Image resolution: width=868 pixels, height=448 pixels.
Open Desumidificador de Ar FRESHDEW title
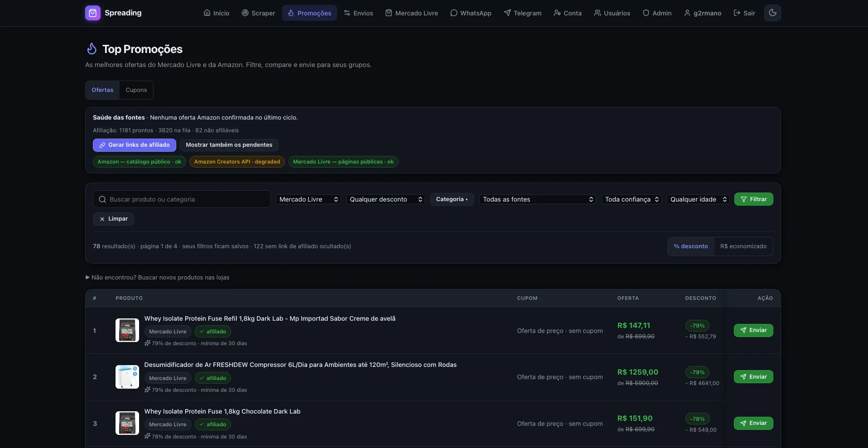click(300, 365)
